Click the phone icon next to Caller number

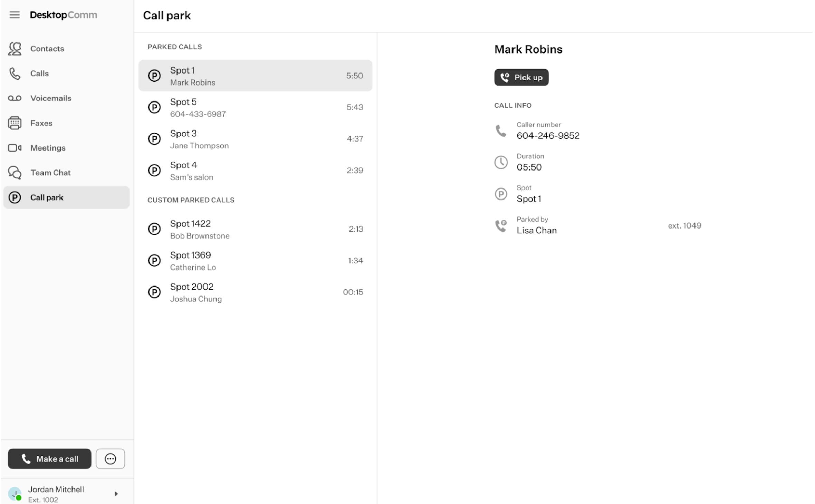pos(501,131)
